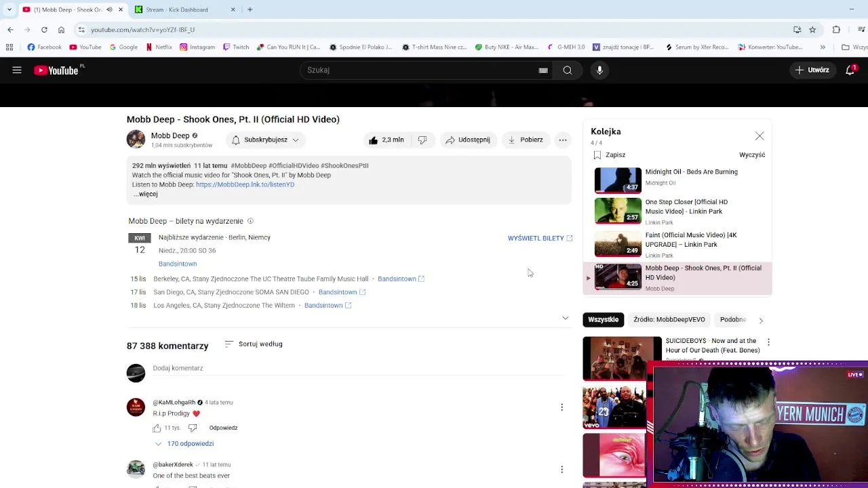Download the video with Pobierz
This screenshot has width=868, height=488.
(x=526, y=140)
